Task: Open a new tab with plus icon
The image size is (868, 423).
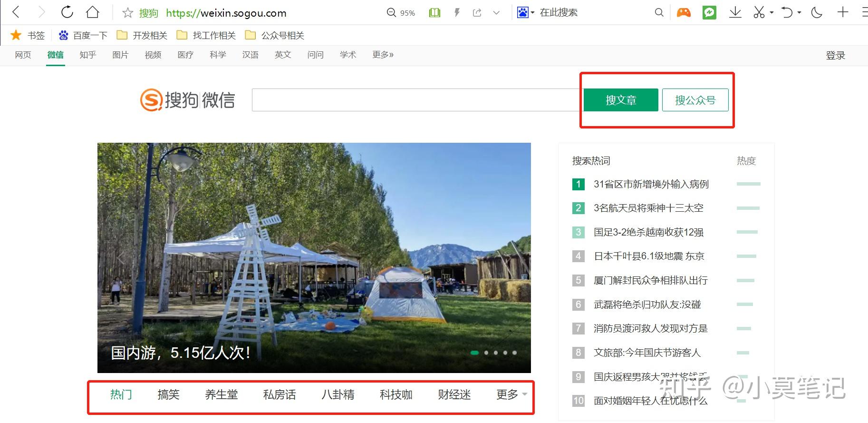Action: point(843,12)
